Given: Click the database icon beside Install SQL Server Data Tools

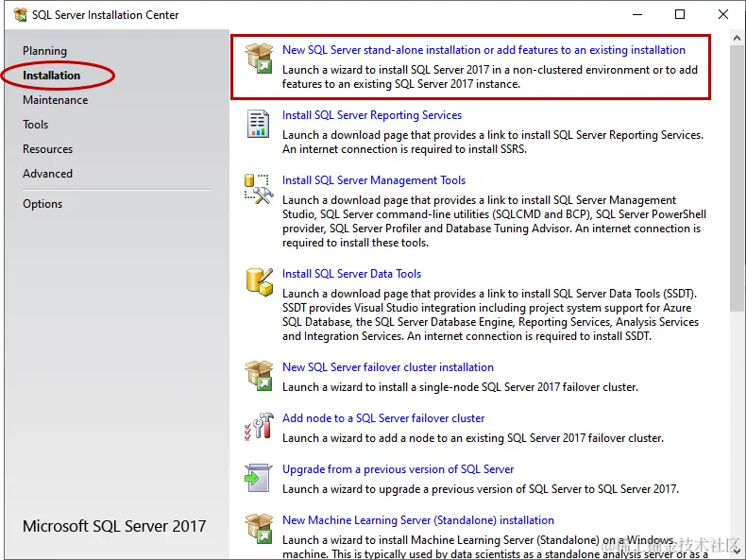Looking at the screenshot, I should tap(260, 281).
